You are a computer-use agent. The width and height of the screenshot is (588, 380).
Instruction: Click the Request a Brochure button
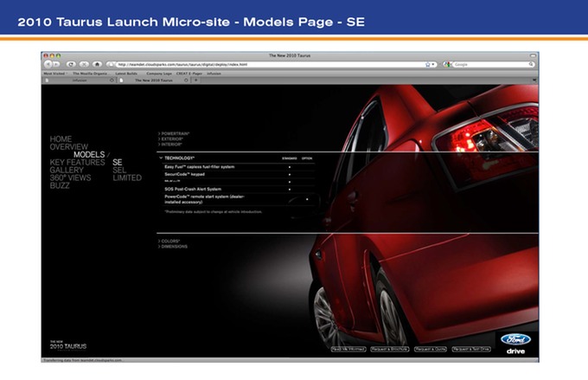(x=390, y=349)
